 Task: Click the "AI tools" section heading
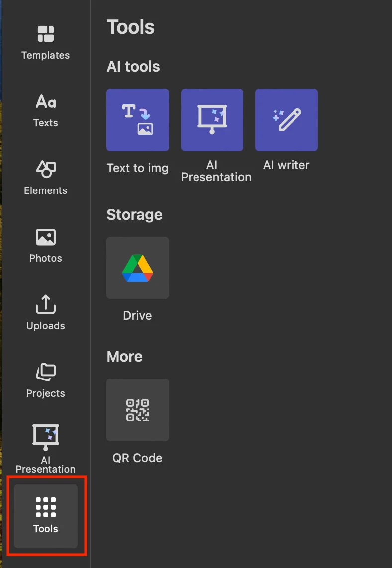133,67
